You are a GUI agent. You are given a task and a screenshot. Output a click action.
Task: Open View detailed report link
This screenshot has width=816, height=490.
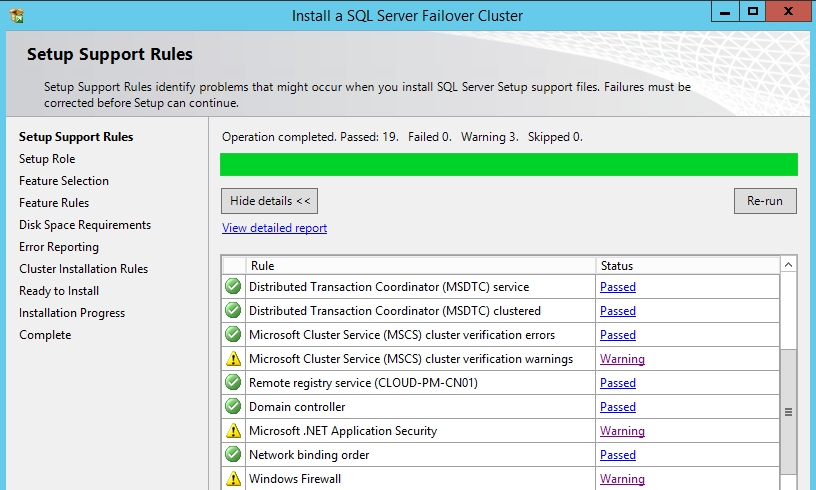[274, 228]
